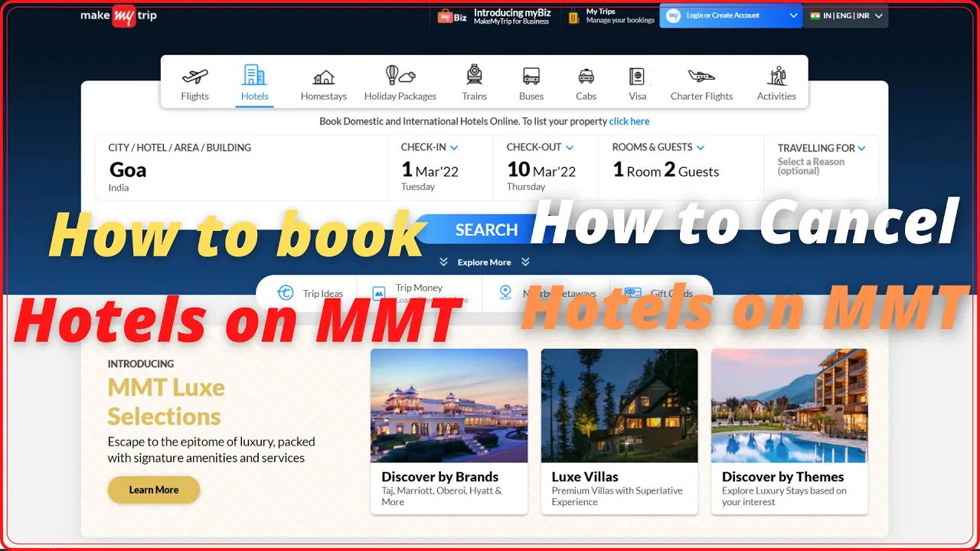Open the Check-In date chevron
Viewport: 980px width, 551px height.
(x=454, y=148)
